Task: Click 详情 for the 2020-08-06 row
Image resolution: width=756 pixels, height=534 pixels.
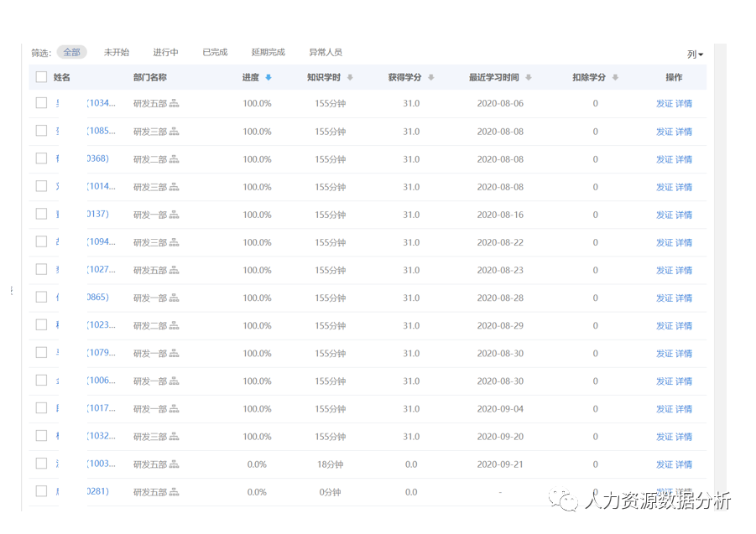Action: click(x=684, y=103)
